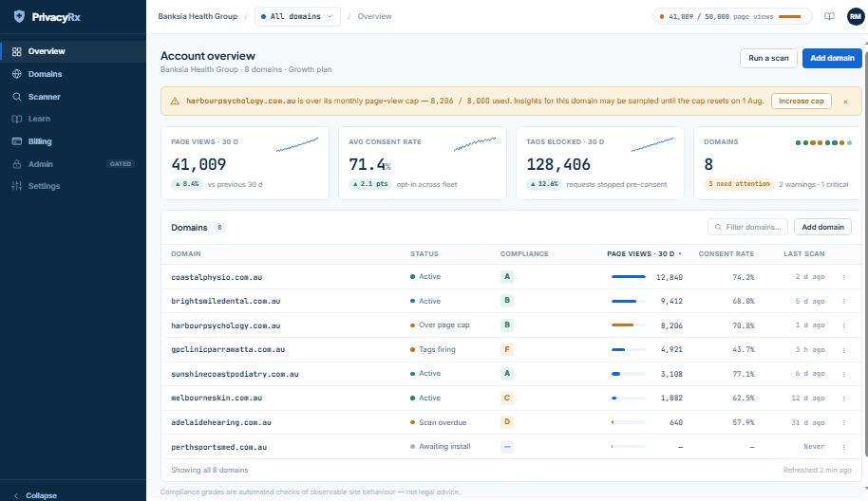Viewport: 868px width, 501px height.
Task: Click compliance grade A badge for coastalphysio
Action: [x=506, y=276]
